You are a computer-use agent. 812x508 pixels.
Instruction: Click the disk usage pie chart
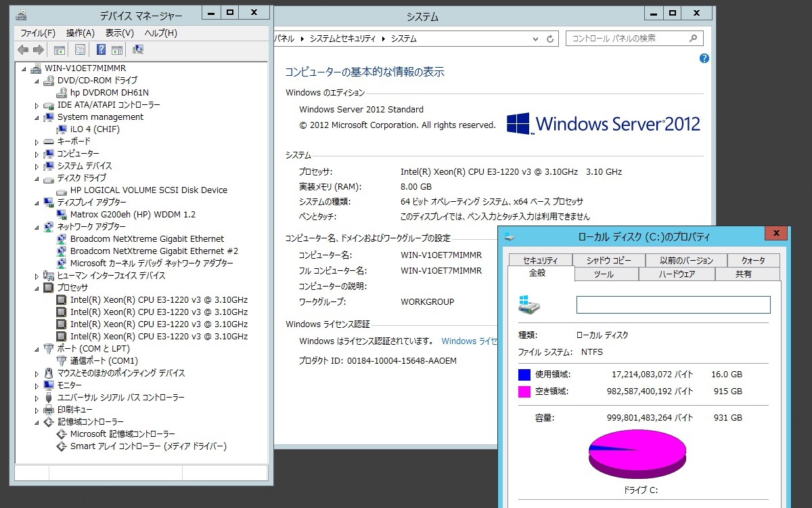coord(637,455)
